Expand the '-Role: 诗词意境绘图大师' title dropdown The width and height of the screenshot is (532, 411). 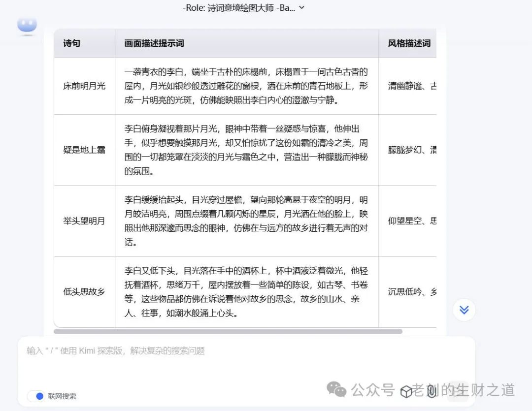pos(301,7)
